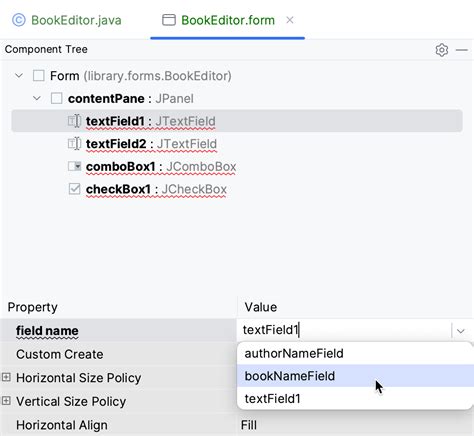Open the BookEditor.java tab
Screen dimensions: 474x436
67,20
